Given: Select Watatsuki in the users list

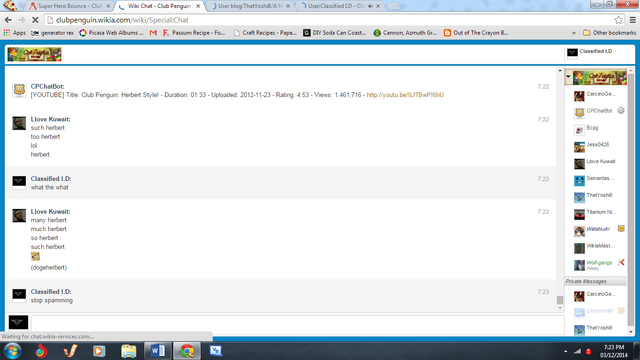Looking at the screenshot, I should [592, 230].
